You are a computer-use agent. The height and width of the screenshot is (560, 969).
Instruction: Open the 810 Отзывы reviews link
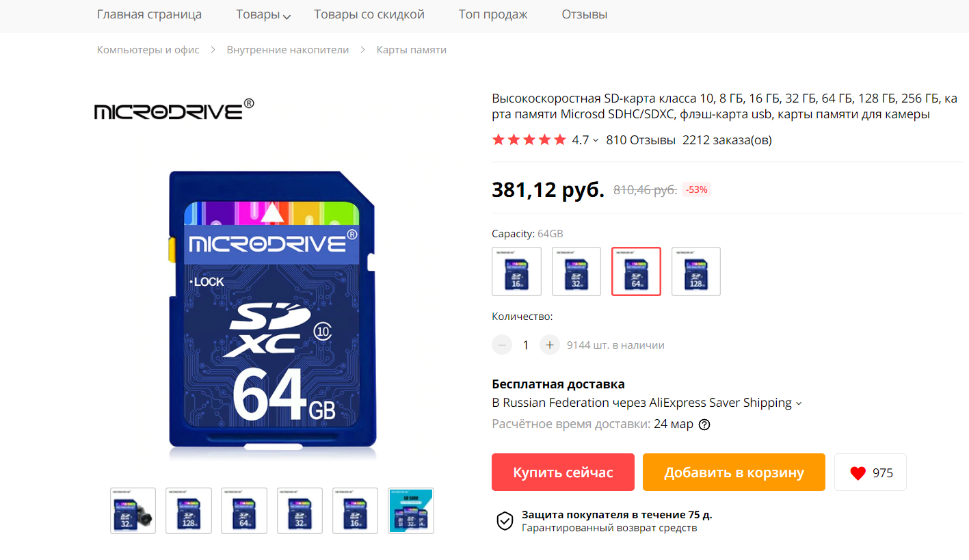641,140
